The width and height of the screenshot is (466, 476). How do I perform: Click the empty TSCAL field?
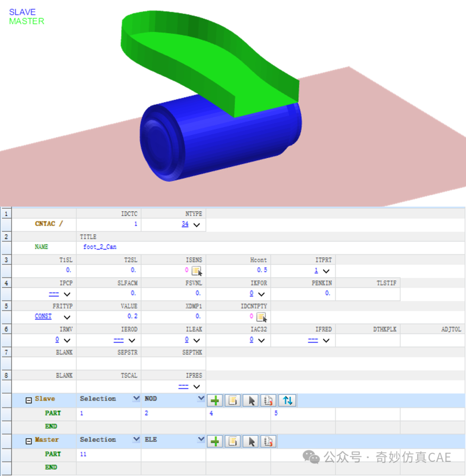109,386
